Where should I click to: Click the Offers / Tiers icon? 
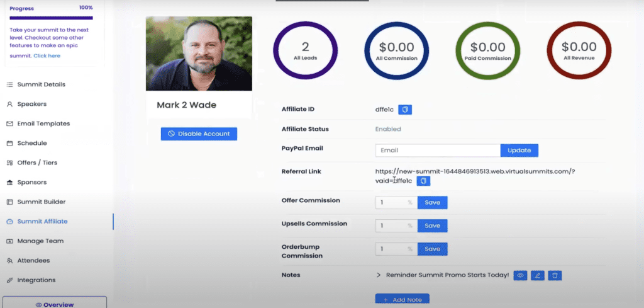[x=10, y=163]
